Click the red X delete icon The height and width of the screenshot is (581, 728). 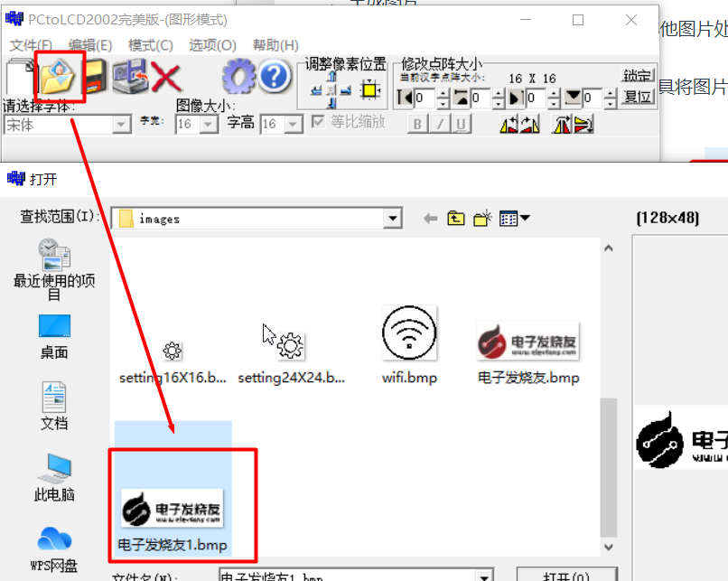[166, 77]
